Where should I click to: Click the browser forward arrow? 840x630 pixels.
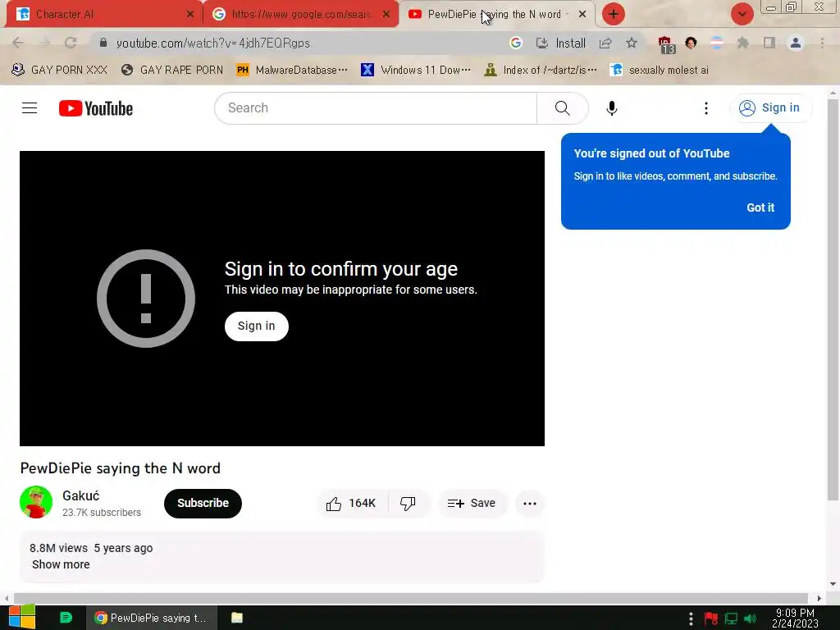pyautogui.click(x=44, y=43)
